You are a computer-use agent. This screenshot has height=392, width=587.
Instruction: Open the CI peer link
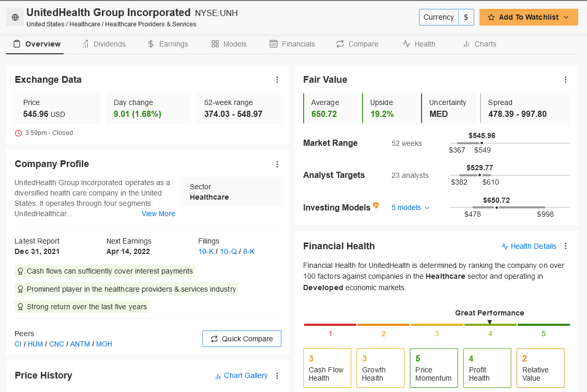coord(18,344)
